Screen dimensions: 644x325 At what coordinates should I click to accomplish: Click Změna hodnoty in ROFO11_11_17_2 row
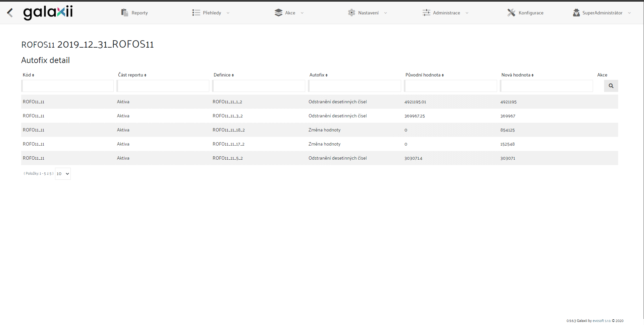[x=324, y=144]
